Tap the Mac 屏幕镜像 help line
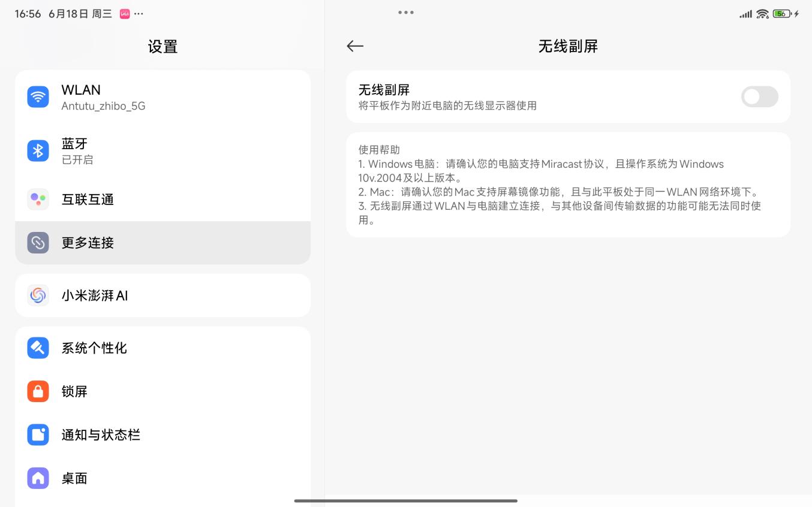 559,192
